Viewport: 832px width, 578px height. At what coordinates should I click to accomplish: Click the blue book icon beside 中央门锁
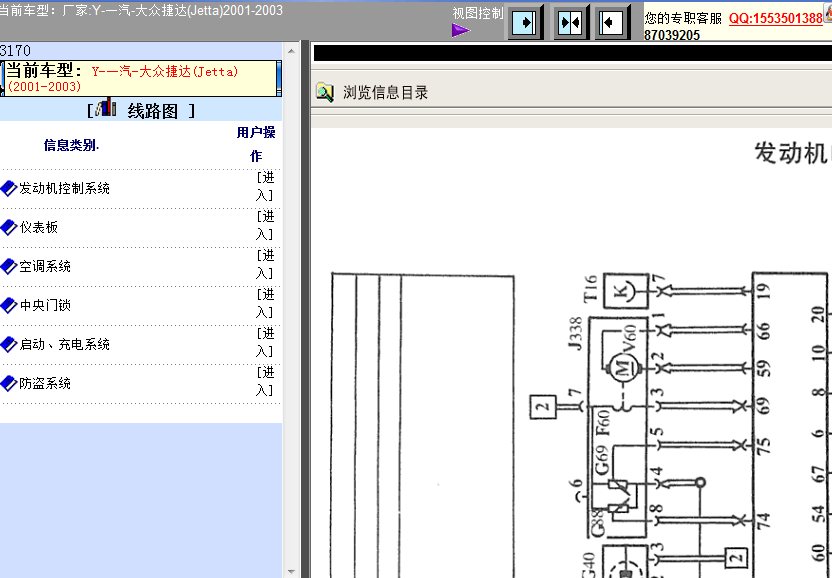coord(9,306)
